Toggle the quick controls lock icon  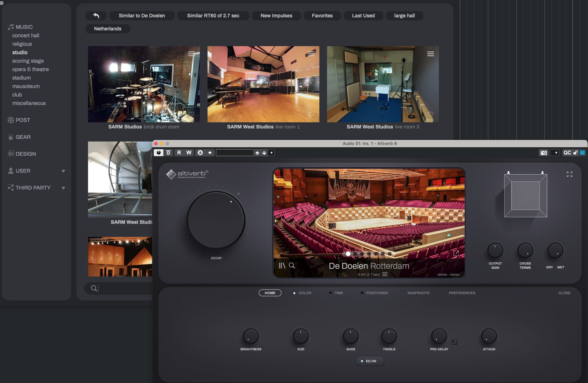(575, 153)
